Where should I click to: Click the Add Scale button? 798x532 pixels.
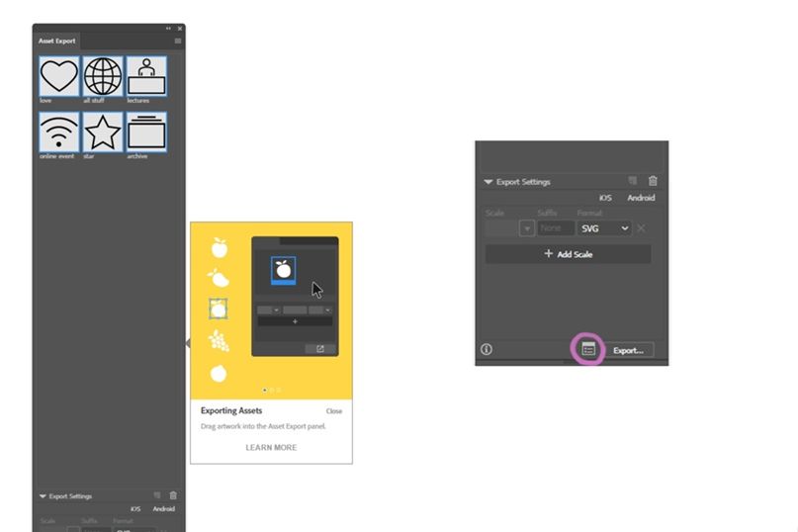point(568,254)
